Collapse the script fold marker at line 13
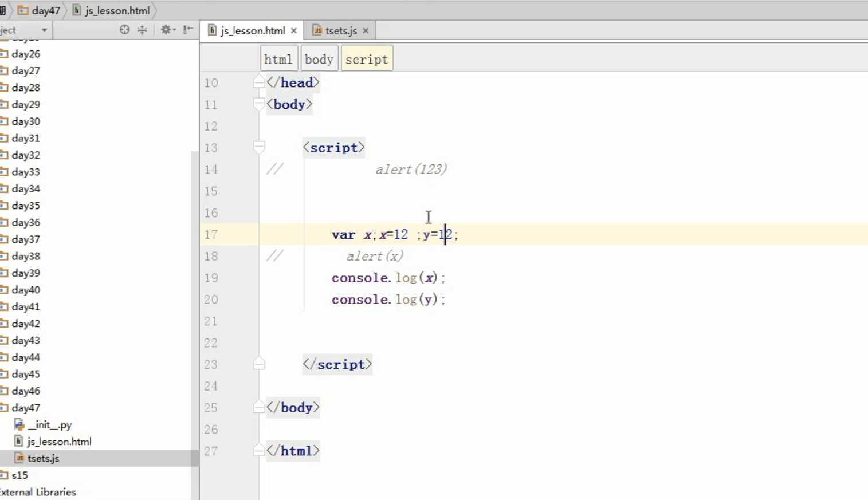This screenshot has width=868, height=500. pos(259,148)
